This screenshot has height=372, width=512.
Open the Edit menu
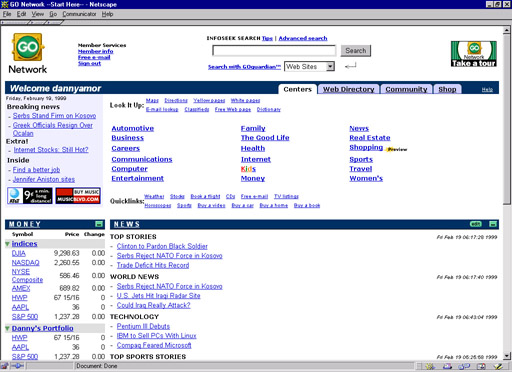point(21,14)
